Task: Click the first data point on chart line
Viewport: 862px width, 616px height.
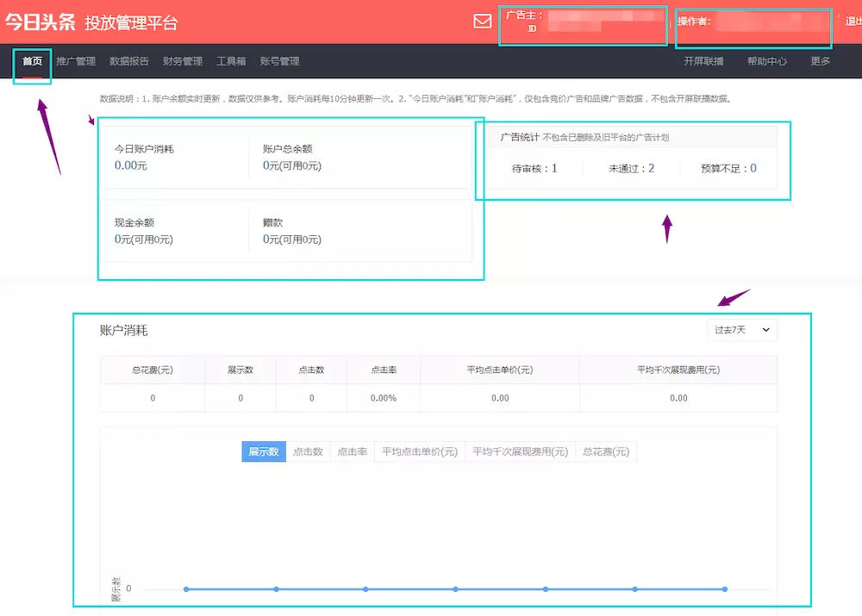Action: [x=186, y=589]
